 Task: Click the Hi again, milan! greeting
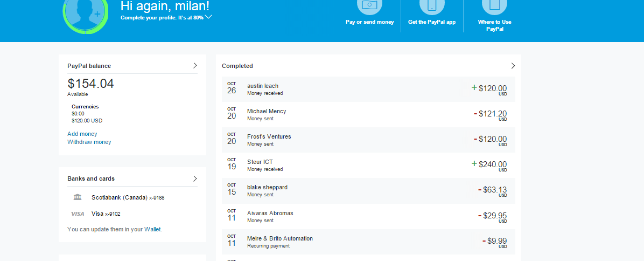click(165, 5)
